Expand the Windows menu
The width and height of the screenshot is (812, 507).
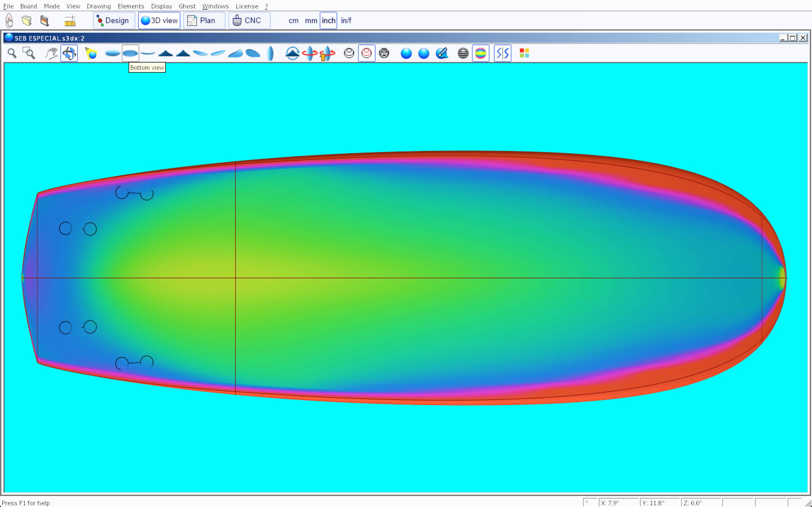[x=215, y=6]
